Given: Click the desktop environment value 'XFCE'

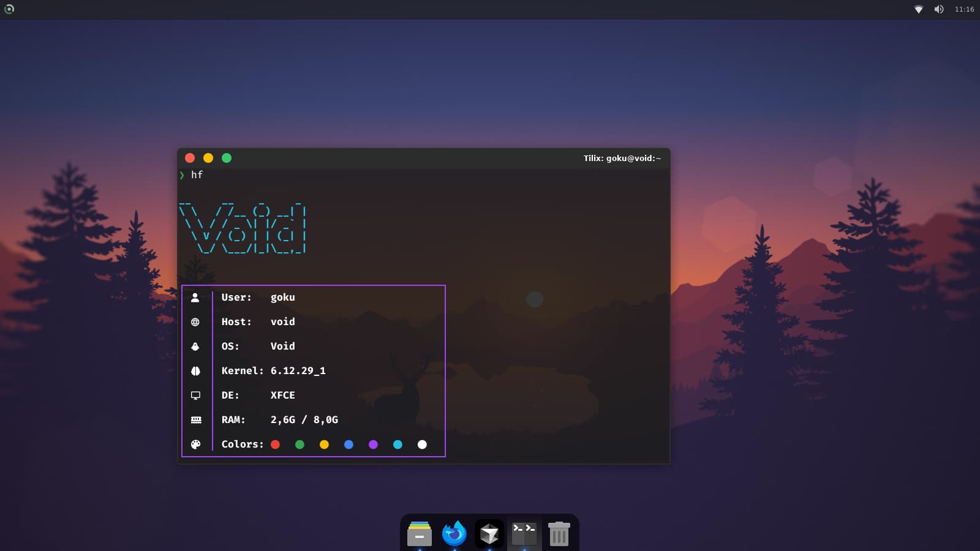Looking at the screenshot, I should tap(282, 395).
